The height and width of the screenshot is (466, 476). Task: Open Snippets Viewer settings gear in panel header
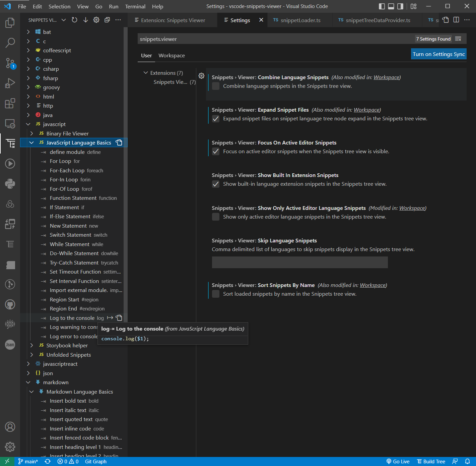(x=96, y=20)
